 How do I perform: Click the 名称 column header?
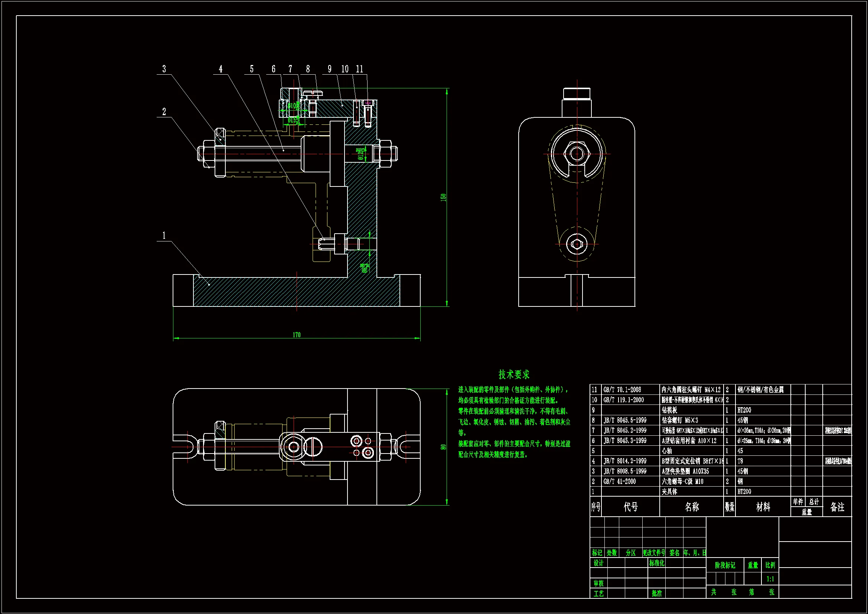tap(692, 507)
